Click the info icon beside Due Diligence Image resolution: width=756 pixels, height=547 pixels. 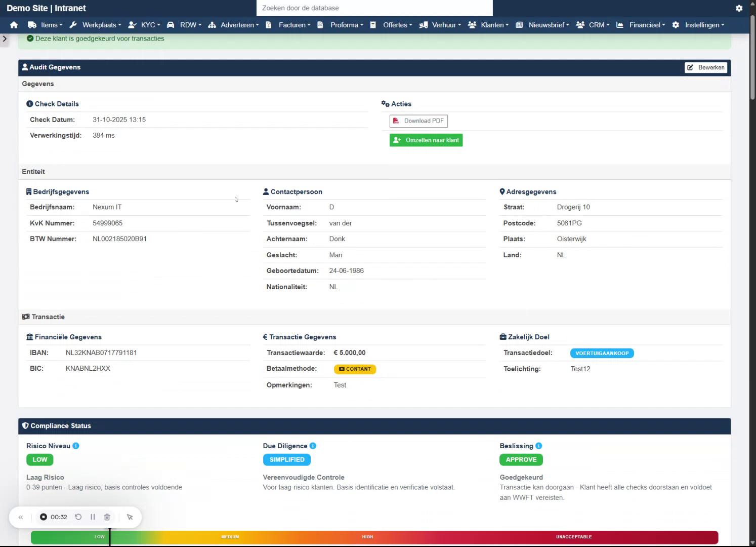tap(313, 446)
